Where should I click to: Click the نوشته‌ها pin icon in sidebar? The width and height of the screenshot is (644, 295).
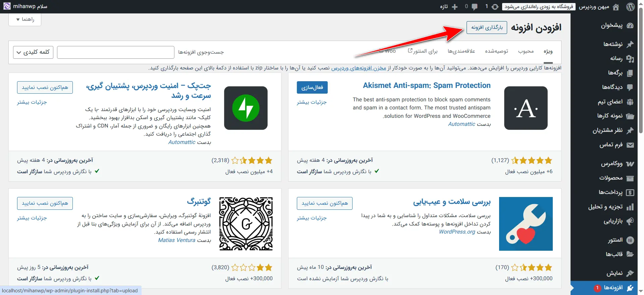tap(630, 44)
